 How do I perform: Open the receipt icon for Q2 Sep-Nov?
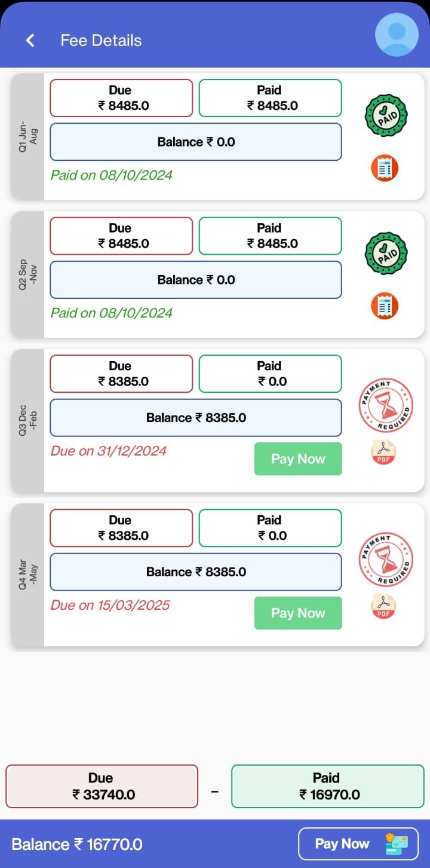(x=385, y=307)
